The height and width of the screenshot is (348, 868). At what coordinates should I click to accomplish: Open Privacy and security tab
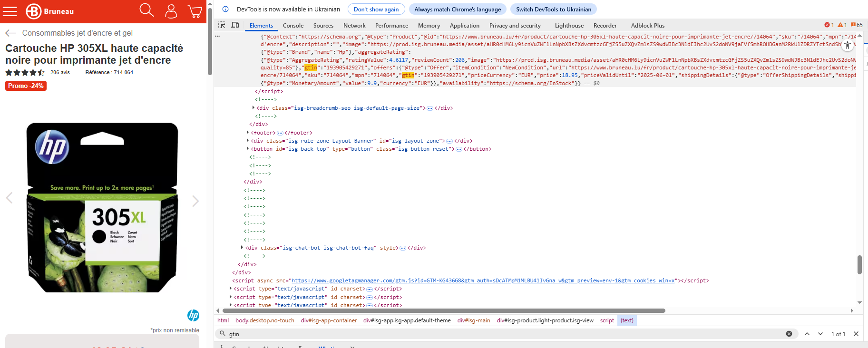point(515,26)
